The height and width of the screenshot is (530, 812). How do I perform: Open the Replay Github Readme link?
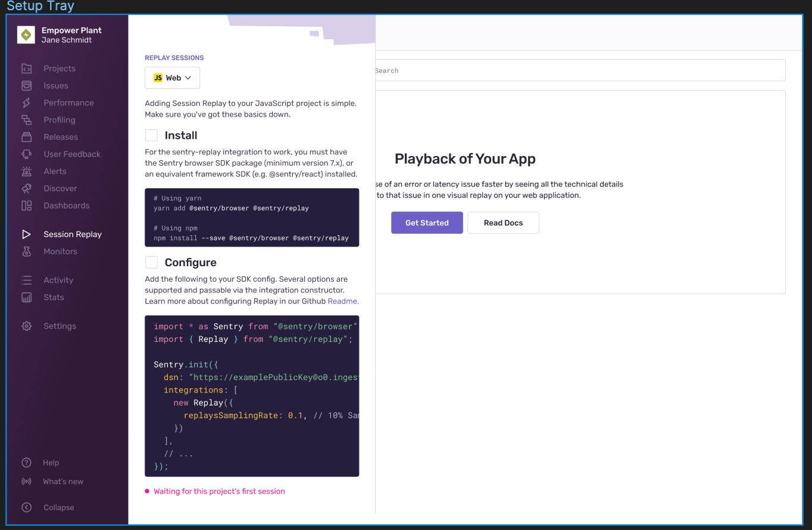pos(342,301)
